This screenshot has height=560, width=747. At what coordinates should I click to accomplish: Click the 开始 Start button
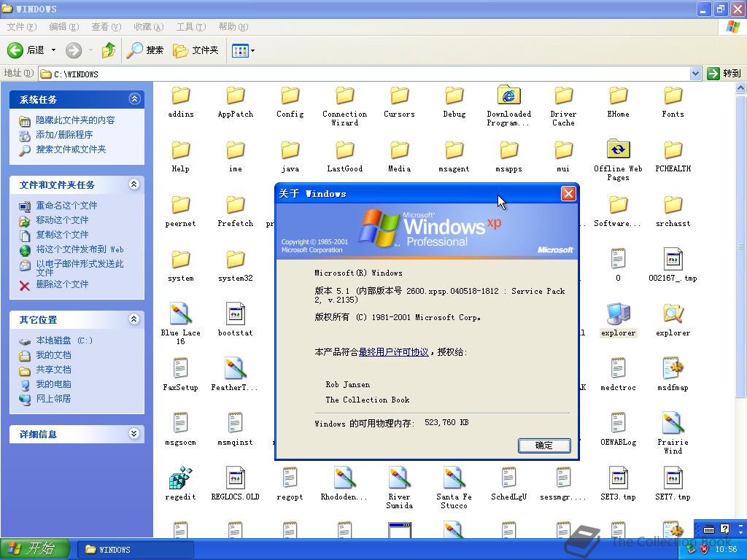coord(35,549)
